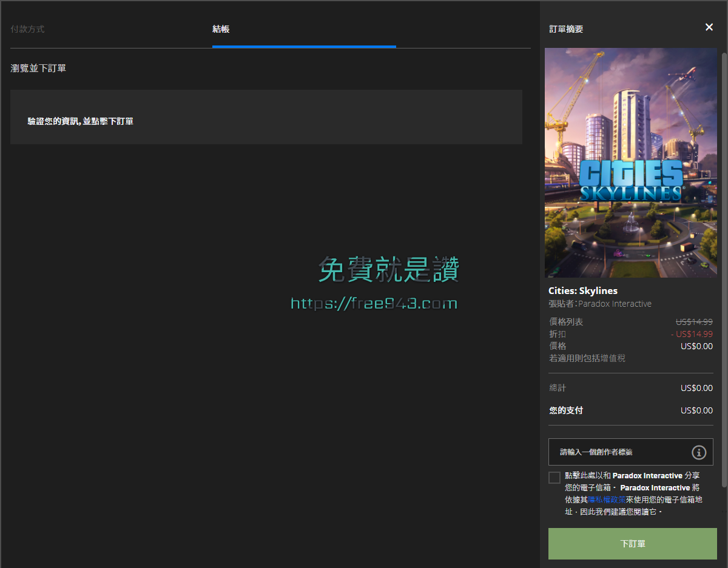Click the Cities: Skylines title text
728x568 pixels.
click(x=583, y=290)
